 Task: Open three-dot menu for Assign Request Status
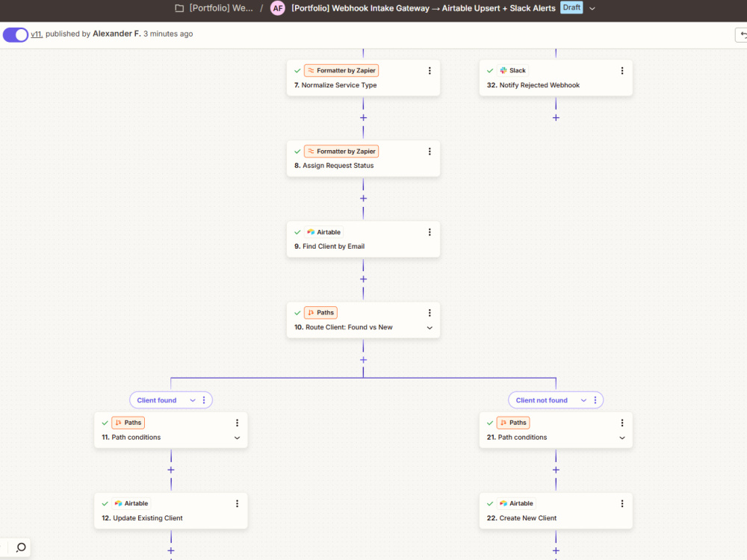point(430,151)
